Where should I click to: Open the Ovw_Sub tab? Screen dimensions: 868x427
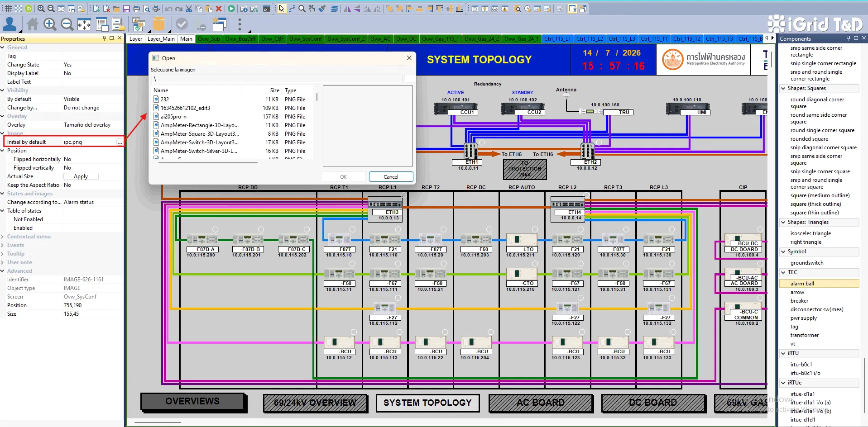[x=209, y=39]
